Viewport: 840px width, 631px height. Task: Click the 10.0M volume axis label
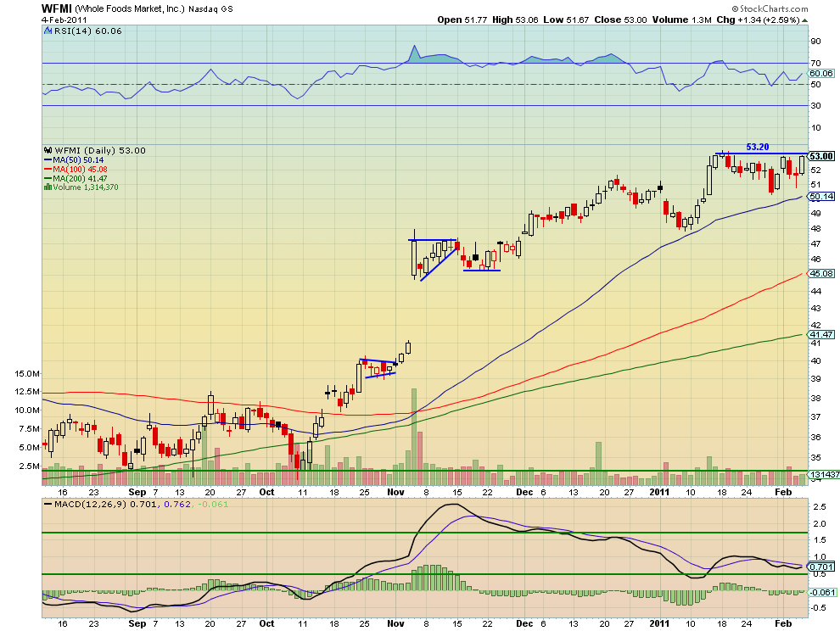tap(27, 410)
